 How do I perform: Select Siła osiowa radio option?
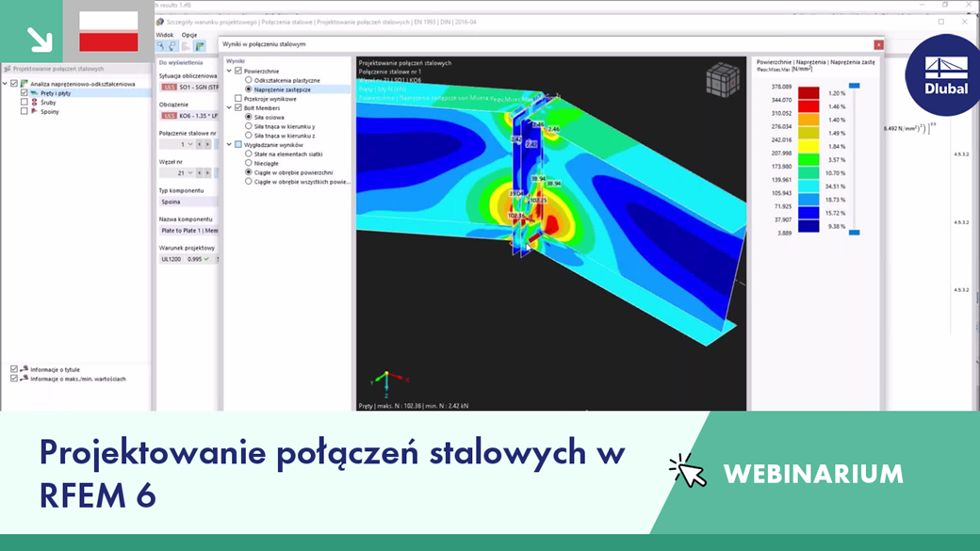248,117
